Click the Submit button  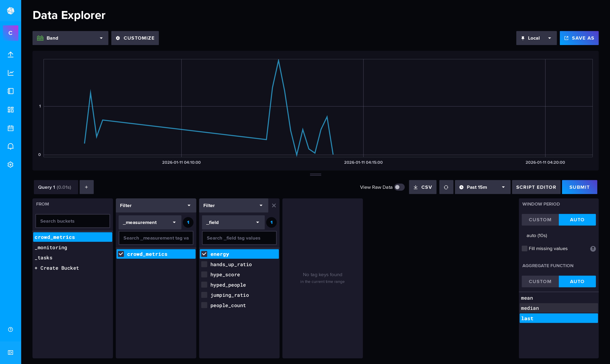point(579,187)
